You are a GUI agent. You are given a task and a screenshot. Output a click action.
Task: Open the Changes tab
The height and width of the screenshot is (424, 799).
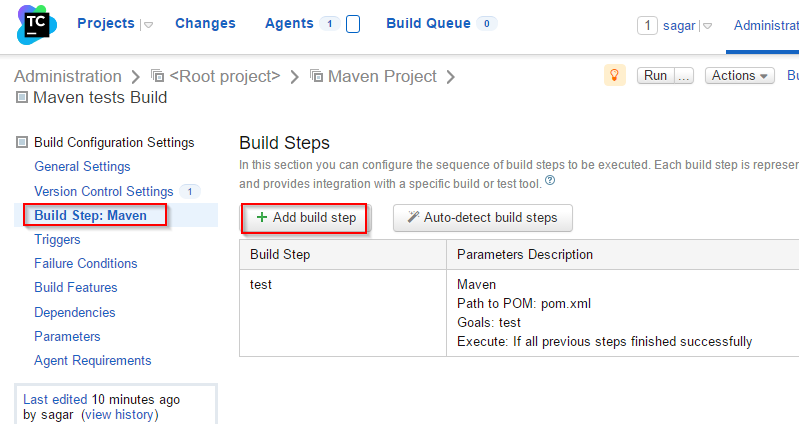tap(205, 24)
